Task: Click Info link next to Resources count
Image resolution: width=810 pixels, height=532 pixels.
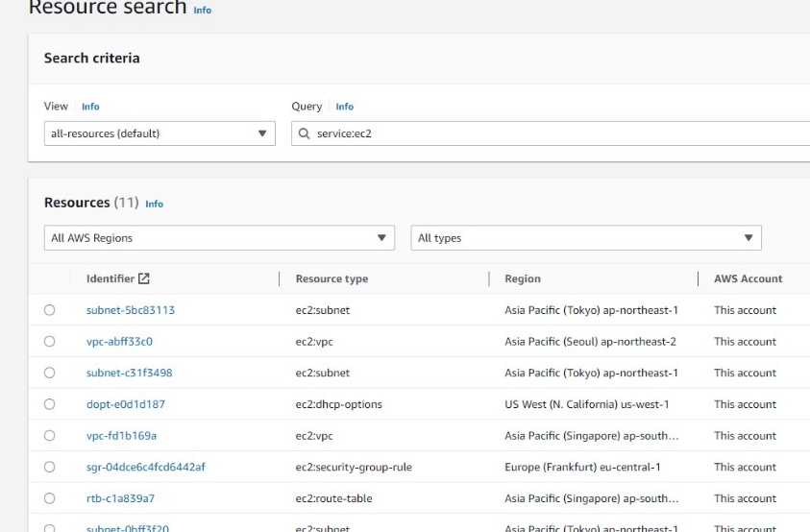Action: [154, 204]
